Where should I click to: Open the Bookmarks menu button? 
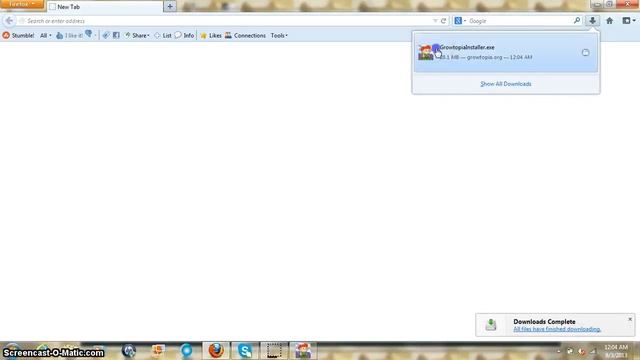[629, 21]
